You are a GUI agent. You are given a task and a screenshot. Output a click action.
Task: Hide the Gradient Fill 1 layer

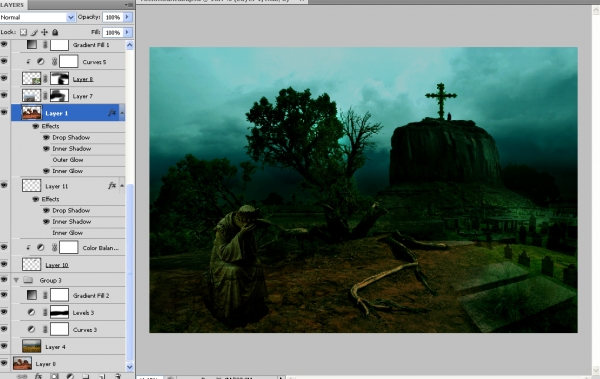tap(4, 44)
